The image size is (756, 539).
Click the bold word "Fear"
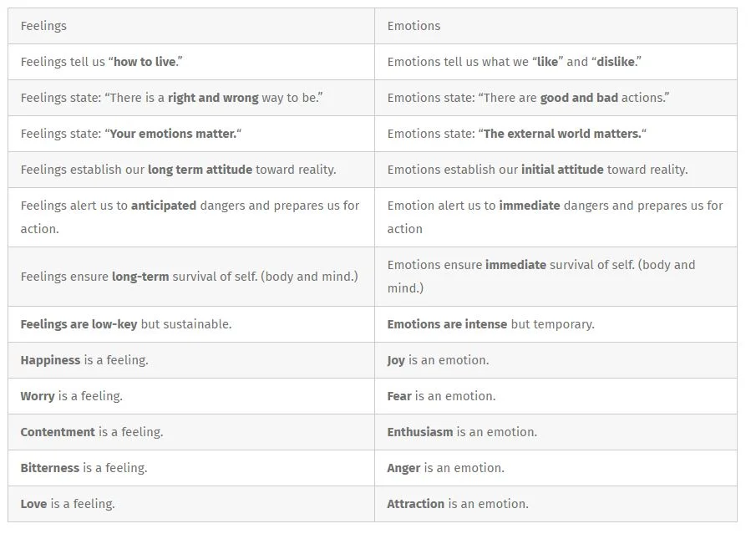point(399,396)
